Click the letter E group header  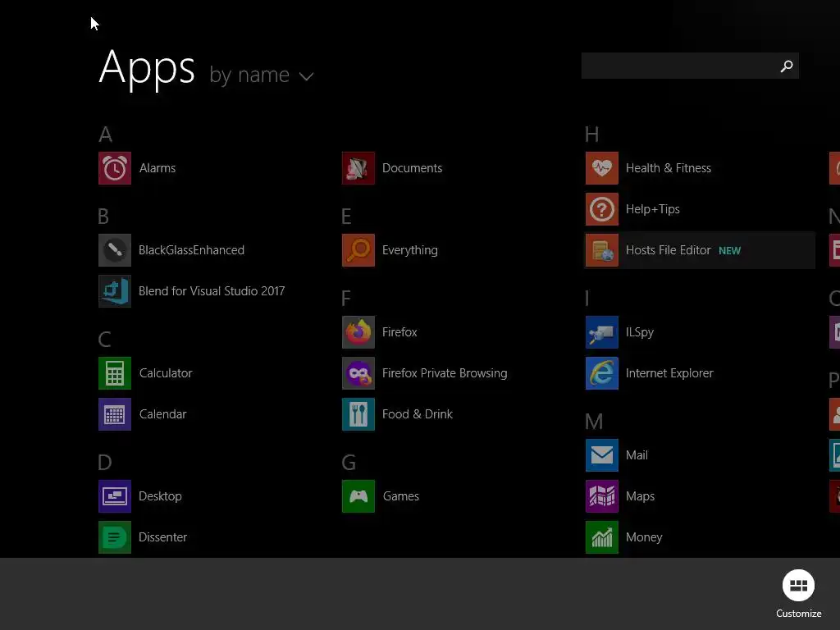[347, 217]
